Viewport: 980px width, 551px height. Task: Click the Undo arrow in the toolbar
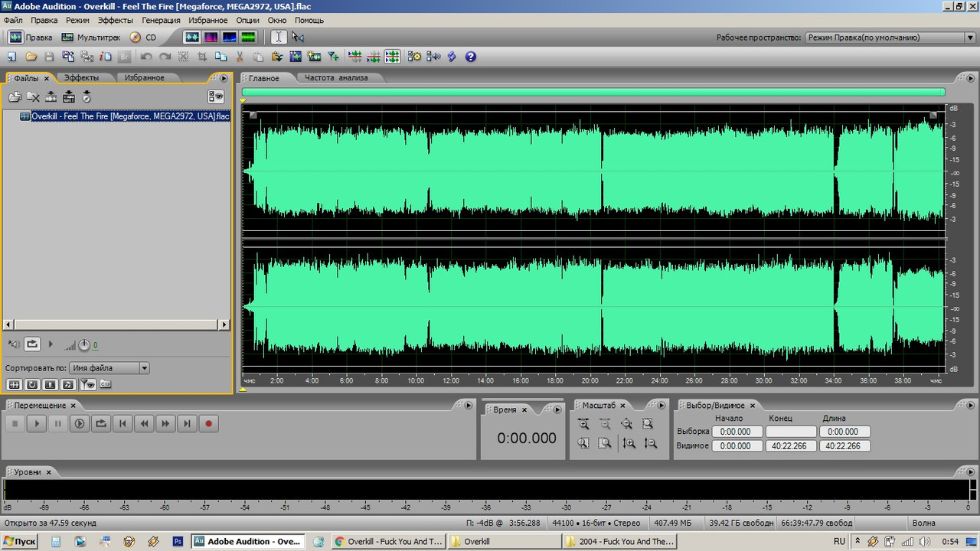(x=145, y=57)
